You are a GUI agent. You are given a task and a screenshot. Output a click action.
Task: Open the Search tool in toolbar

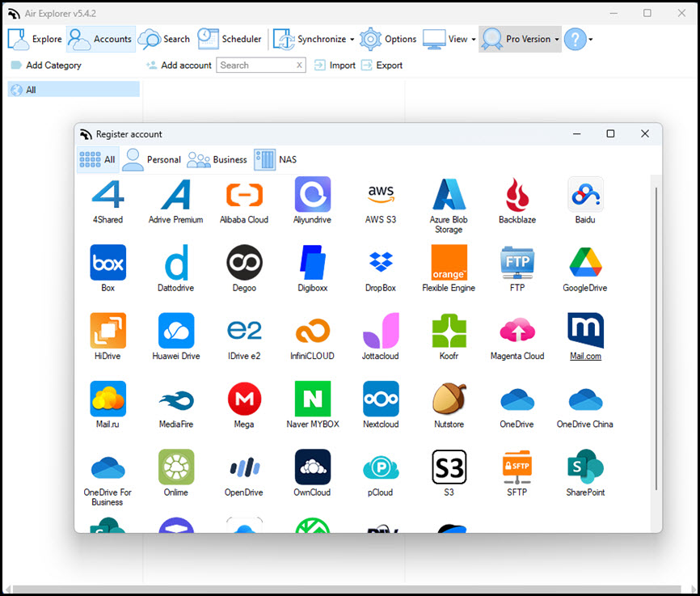coord(164,40)
